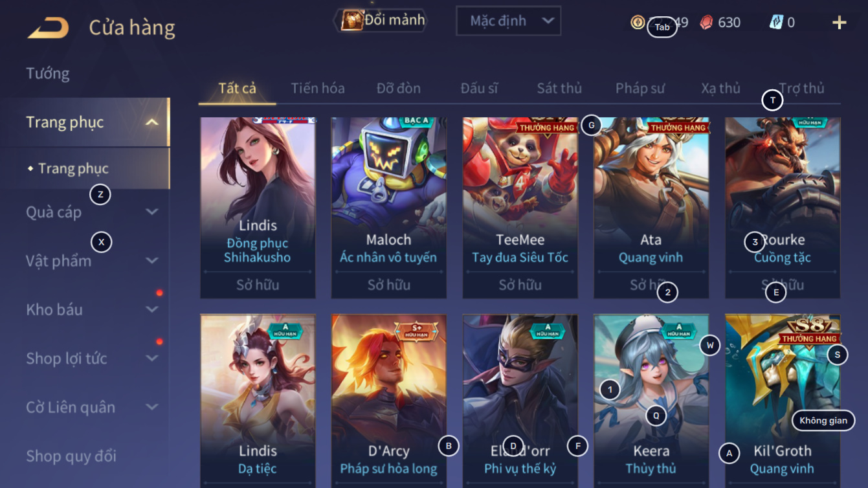Viewport: 868px width, 488px height.
Task: Select the Sát thủ filter tab
Action: point(559,88)
